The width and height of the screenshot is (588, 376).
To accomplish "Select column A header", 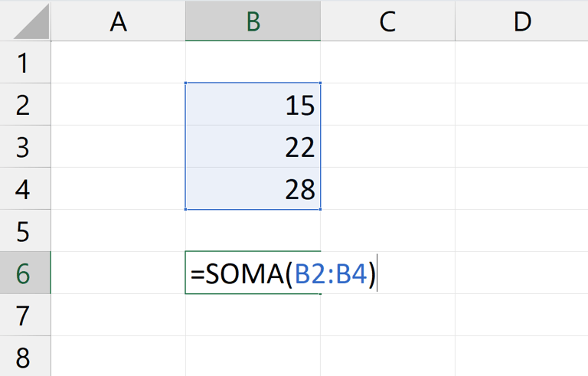I will (118, 21).
